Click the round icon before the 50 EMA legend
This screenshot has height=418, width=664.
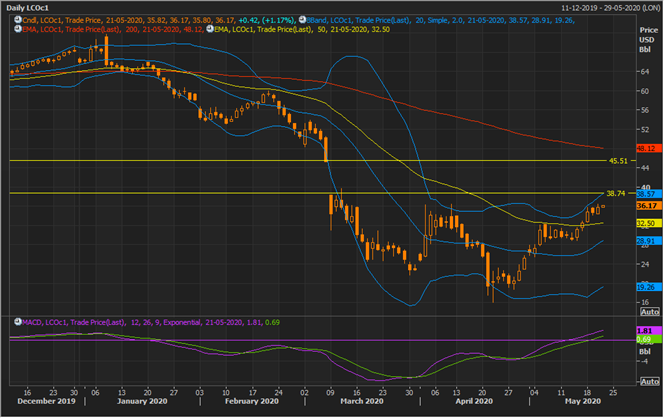210,29
